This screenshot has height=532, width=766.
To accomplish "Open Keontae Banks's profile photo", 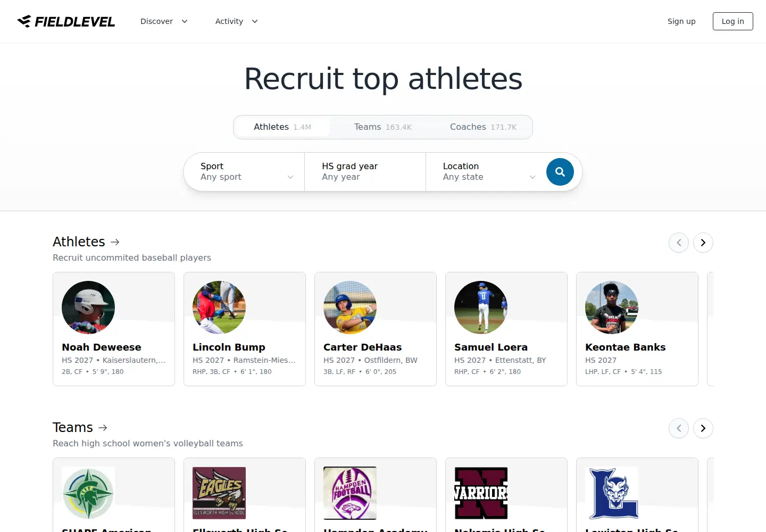I will [x=612, y=307].
